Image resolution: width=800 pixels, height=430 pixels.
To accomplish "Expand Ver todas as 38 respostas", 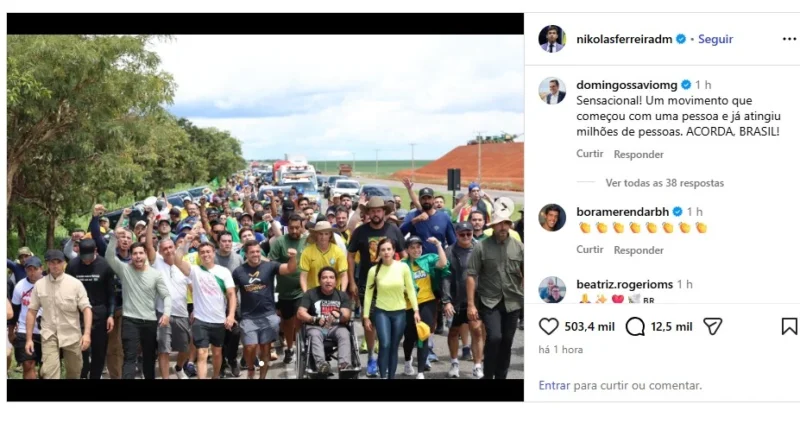I will coord(664,183).
